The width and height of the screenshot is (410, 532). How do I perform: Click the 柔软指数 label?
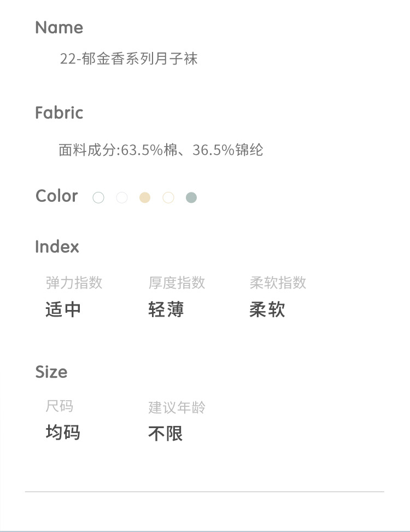[278, 283]
